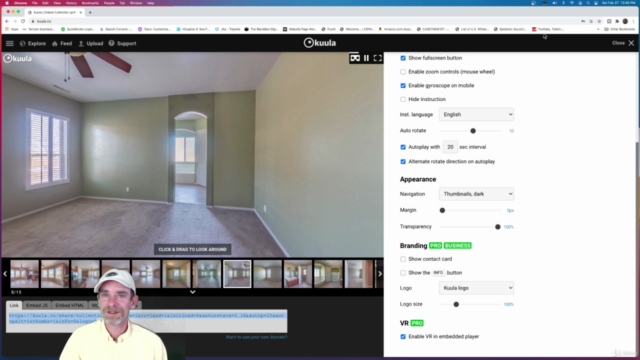Open the bathroom thumbnail with red vanity
This screenshot has width=640, height=360.
[x=298, y=274]
